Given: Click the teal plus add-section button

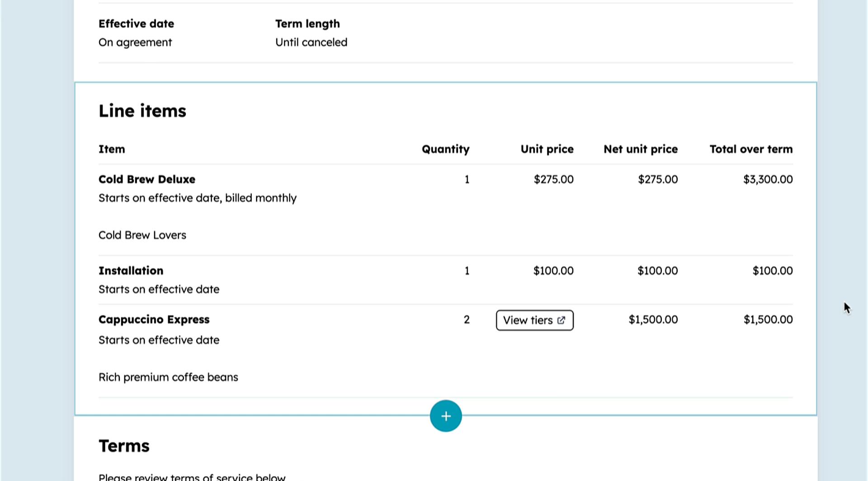Looking at the screenshot, I should [x=445, y=416].
